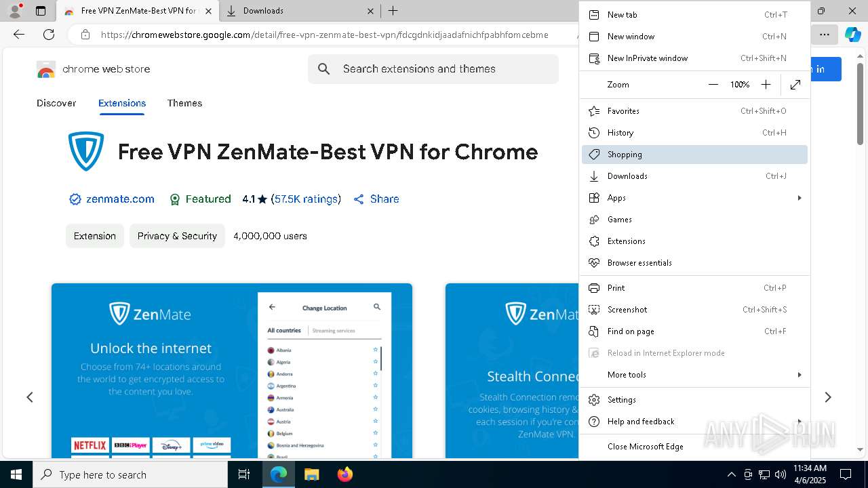Focus the Search extensions and themes field
This screenshot has height=488, width=868.
click(433, 69)
